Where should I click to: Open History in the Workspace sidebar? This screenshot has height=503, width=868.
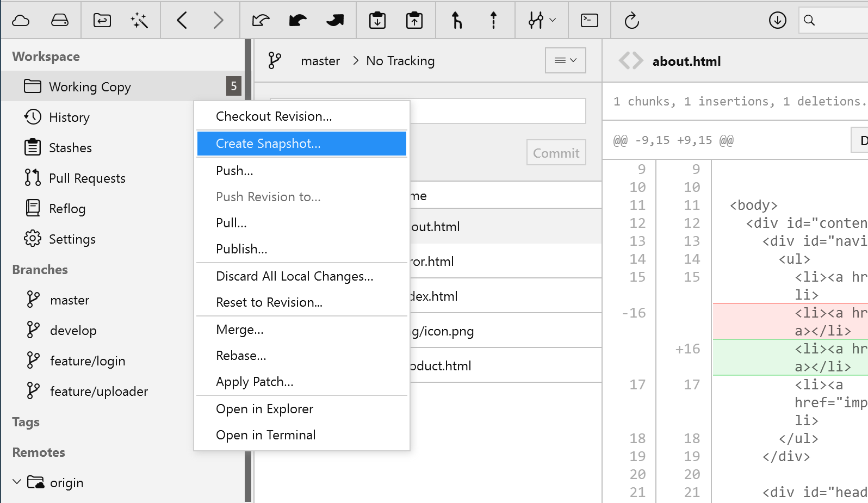coord(69,117)
